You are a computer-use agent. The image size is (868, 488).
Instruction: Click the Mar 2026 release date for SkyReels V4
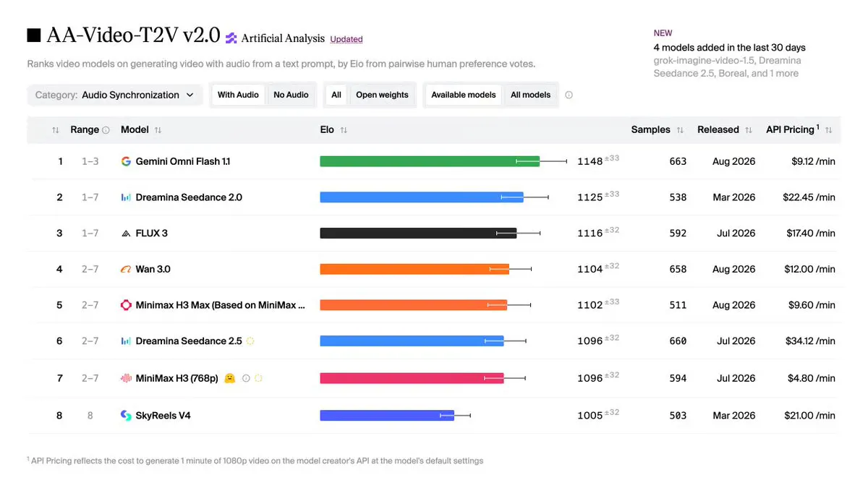click(x=733, y=416)
